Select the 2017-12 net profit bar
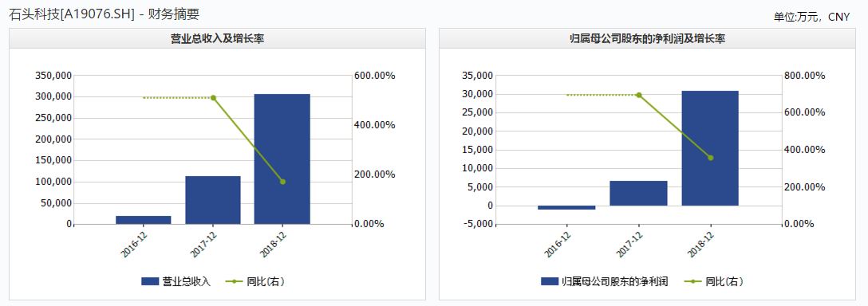This screenshot has width=868, height=306. click(x=639, y=193)
